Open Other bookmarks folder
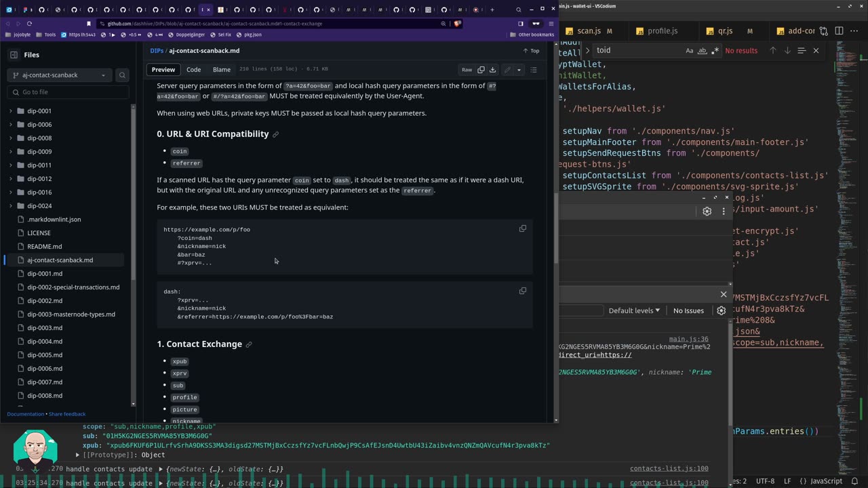This screenshot has height=488, width=868. pyautogui.click(x=532, y=35)
